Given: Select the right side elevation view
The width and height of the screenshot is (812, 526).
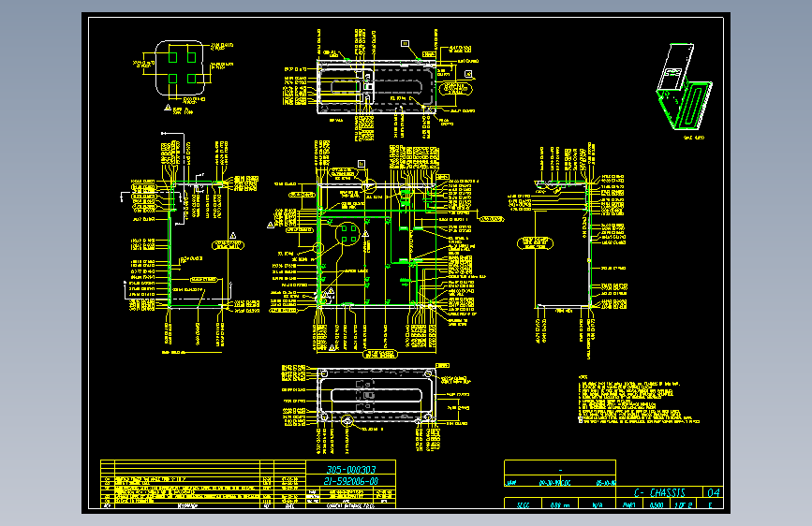Looking at the screenshot, I should 563,244.
